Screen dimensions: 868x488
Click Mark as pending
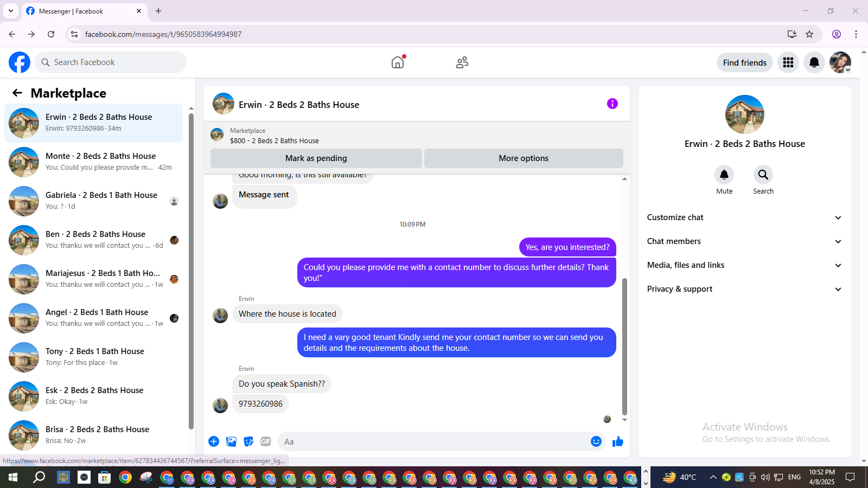[316, 158]
